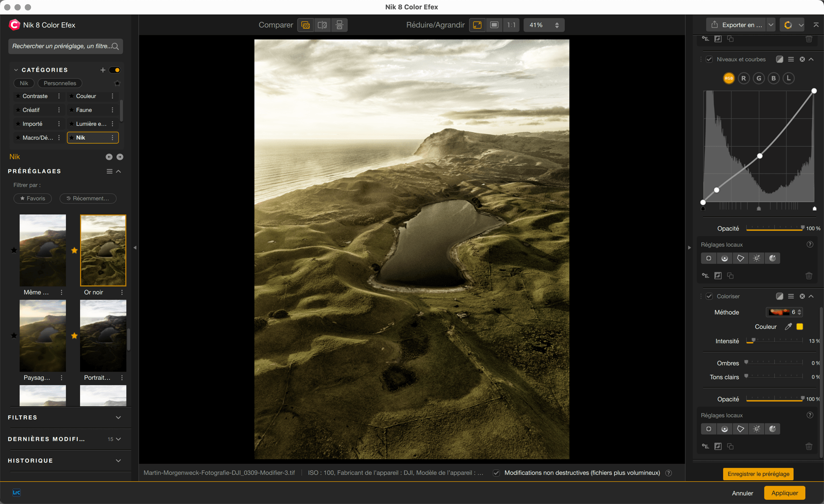
Task: Click the share icon in Exporter button
Action: (x=715, y=25)
